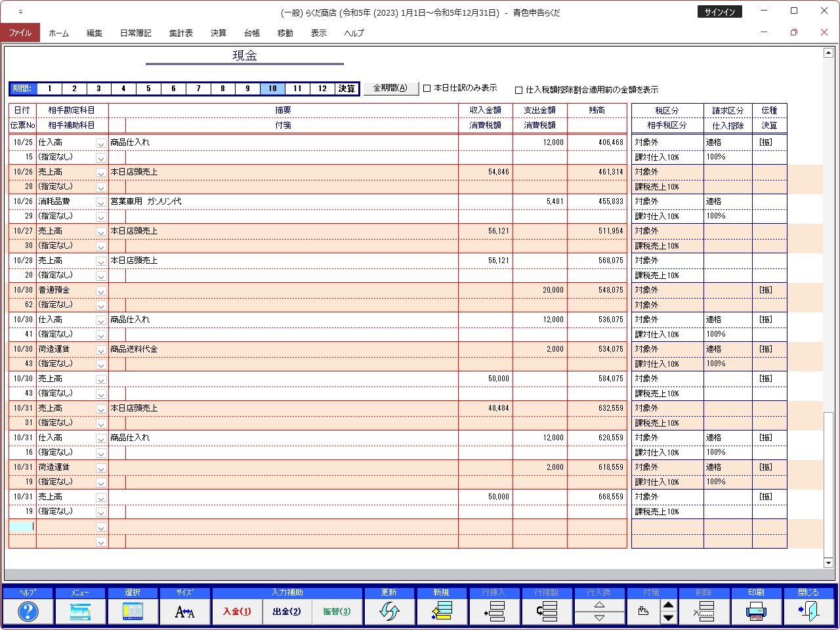Click expense amount 20,000 for 普通預金

553,290
